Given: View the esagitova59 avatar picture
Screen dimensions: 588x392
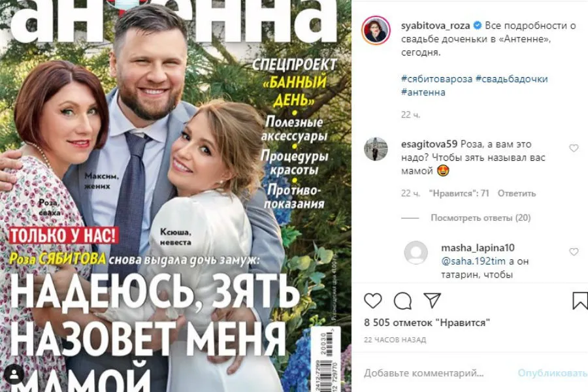Looking at the screenshot, I should [x=376, y=149].
